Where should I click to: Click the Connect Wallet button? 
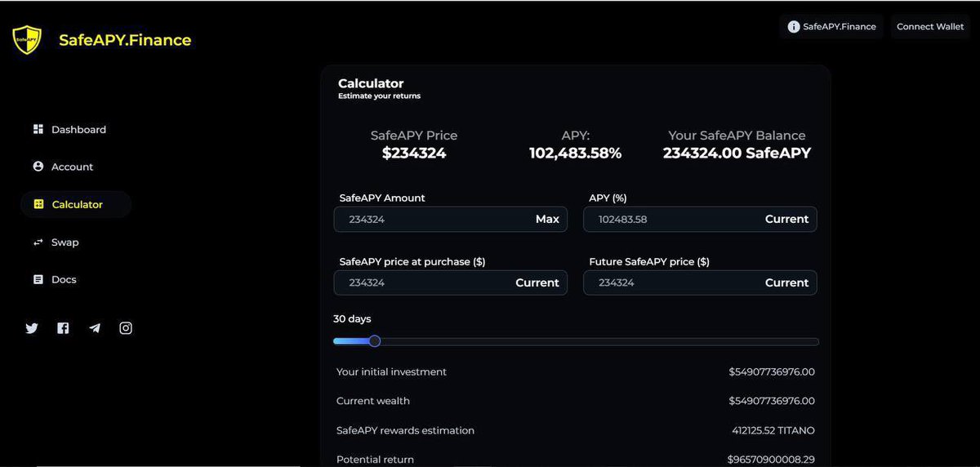(930, 27)
